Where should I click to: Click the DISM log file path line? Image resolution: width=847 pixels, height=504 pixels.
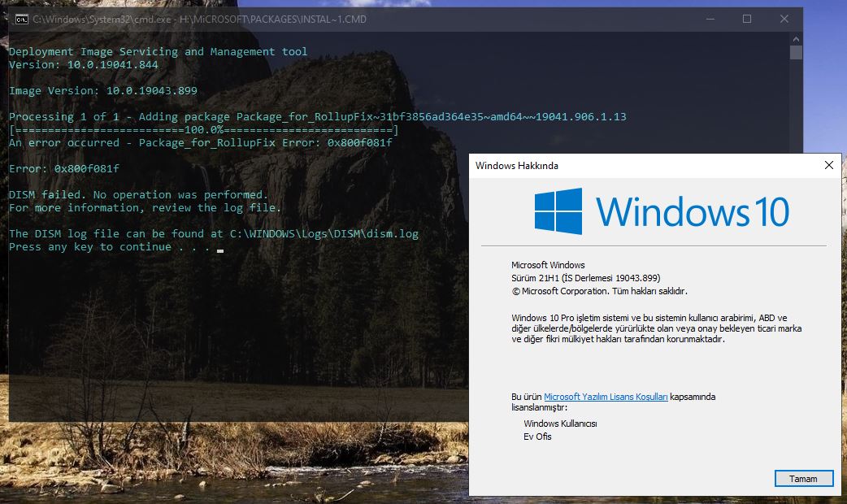[x=214, y=233]
